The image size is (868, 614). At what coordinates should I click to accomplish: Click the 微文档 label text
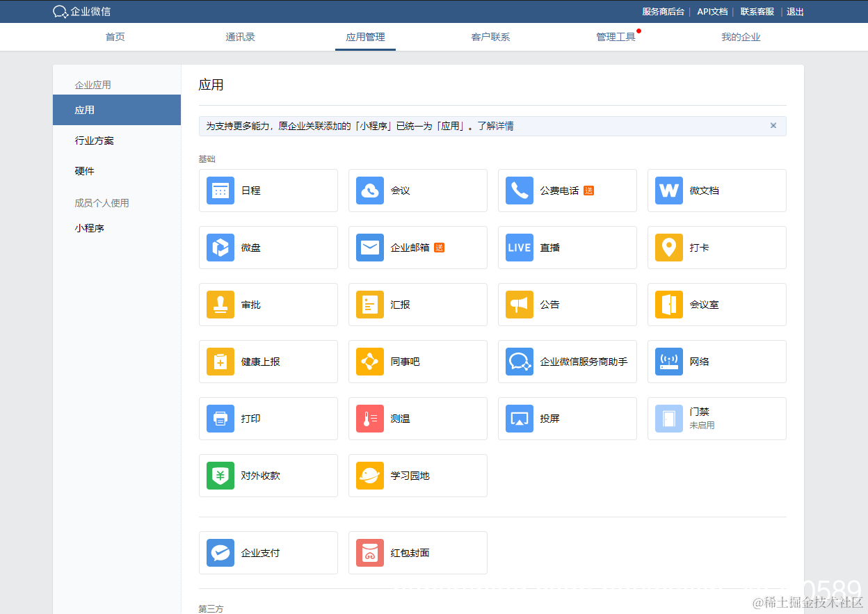(x=705, y=191)
